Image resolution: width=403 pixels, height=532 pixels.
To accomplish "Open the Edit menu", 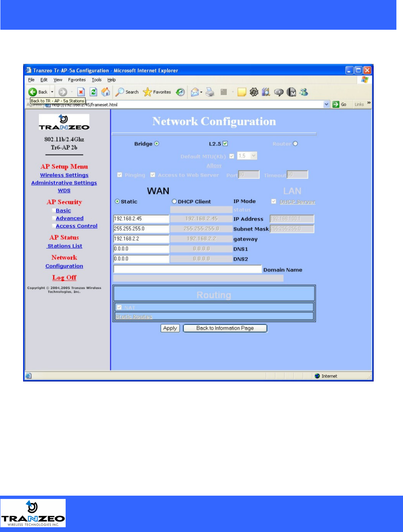I will [44, 80].
